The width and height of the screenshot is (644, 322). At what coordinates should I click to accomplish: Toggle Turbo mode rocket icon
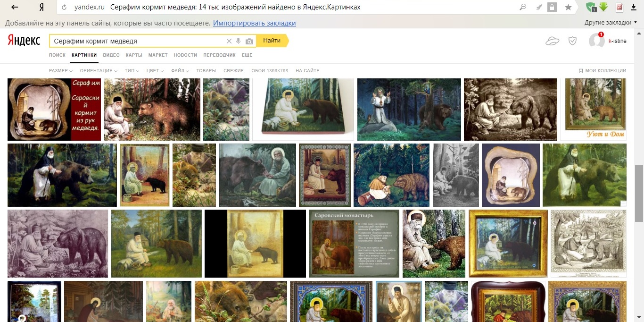click(x=539, y=7)
